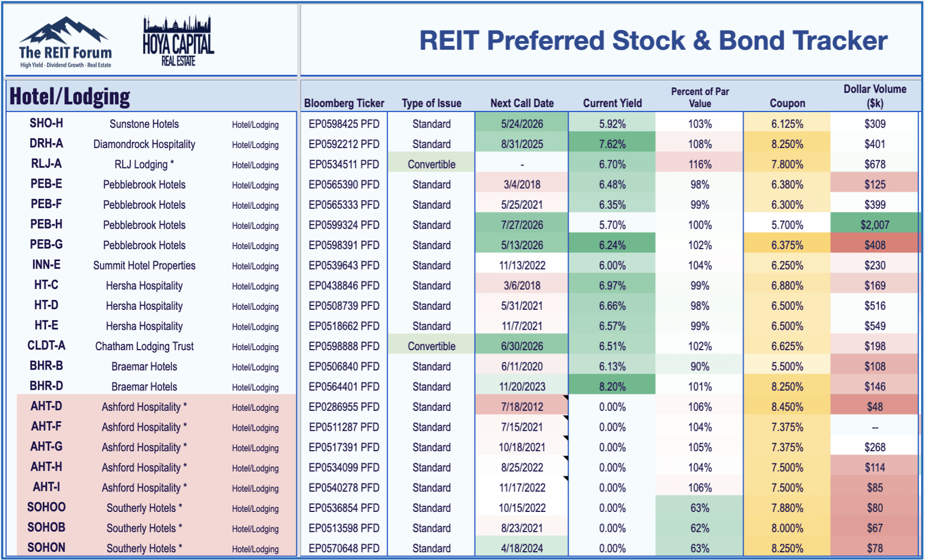The image size is (925, 560).
Task: Click the Current Yield column header
Action: 612,103
